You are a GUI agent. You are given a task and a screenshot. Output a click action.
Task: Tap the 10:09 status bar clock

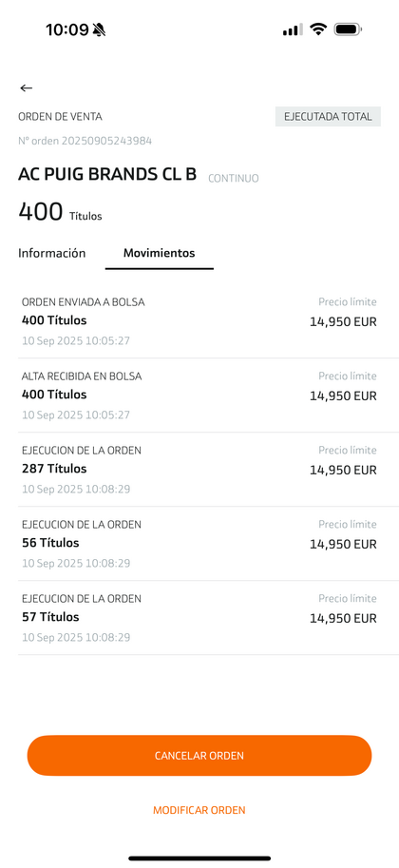pyautogui.click(x=66, y=29)
